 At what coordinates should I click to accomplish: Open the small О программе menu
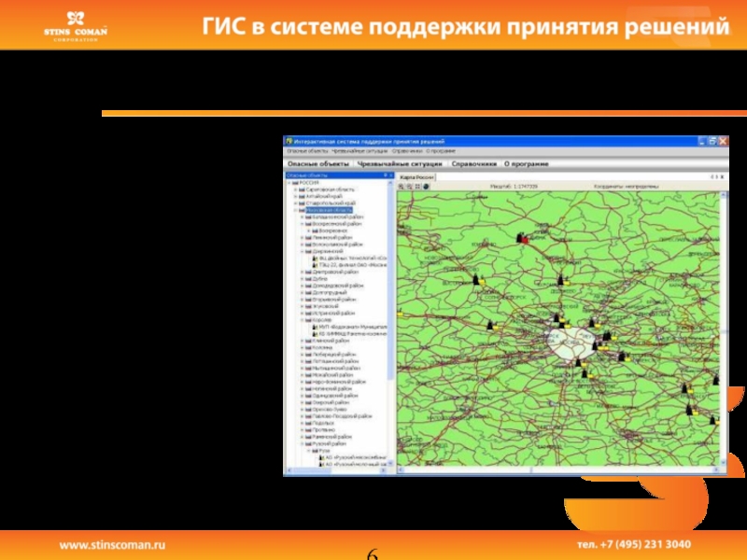(x=441, y=151)
